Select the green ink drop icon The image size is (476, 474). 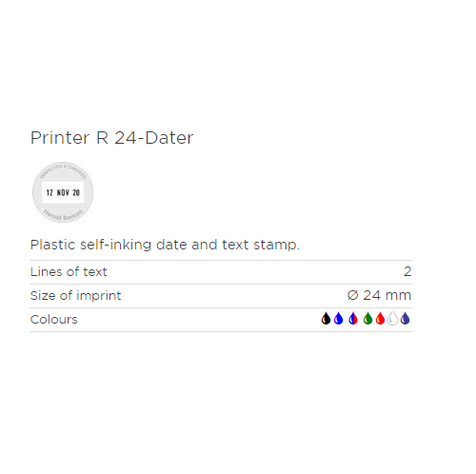pos(367,319)
